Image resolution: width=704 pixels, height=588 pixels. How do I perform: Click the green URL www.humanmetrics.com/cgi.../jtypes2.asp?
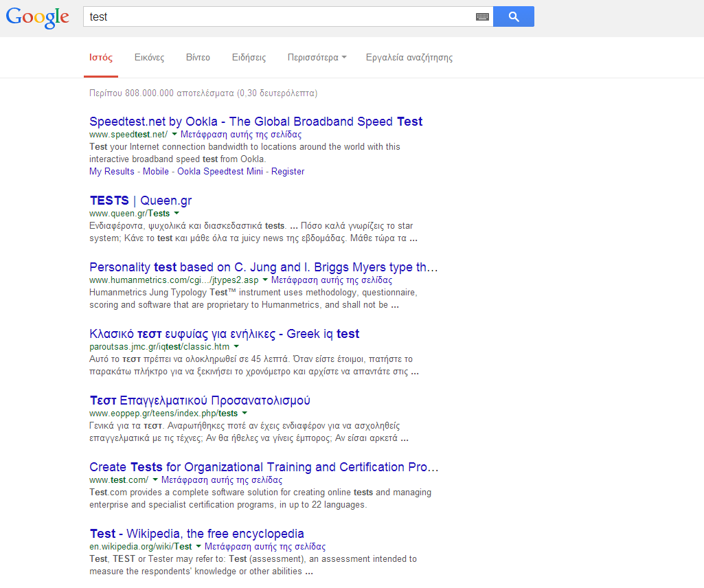(174, 280)
